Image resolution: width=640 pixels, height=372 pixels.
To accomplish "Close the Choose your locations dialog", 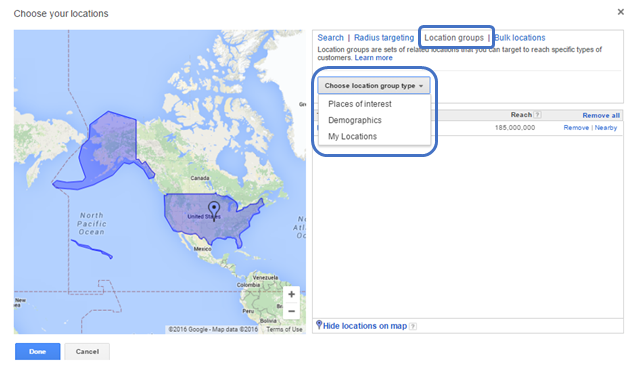I will click(620, 12).
